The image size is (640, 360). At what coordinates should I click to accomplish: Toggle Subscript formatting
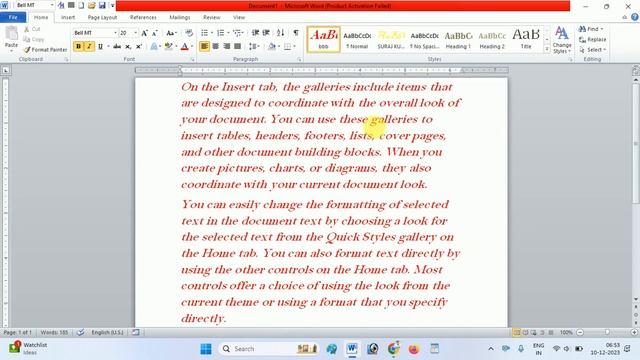point(128,47)
